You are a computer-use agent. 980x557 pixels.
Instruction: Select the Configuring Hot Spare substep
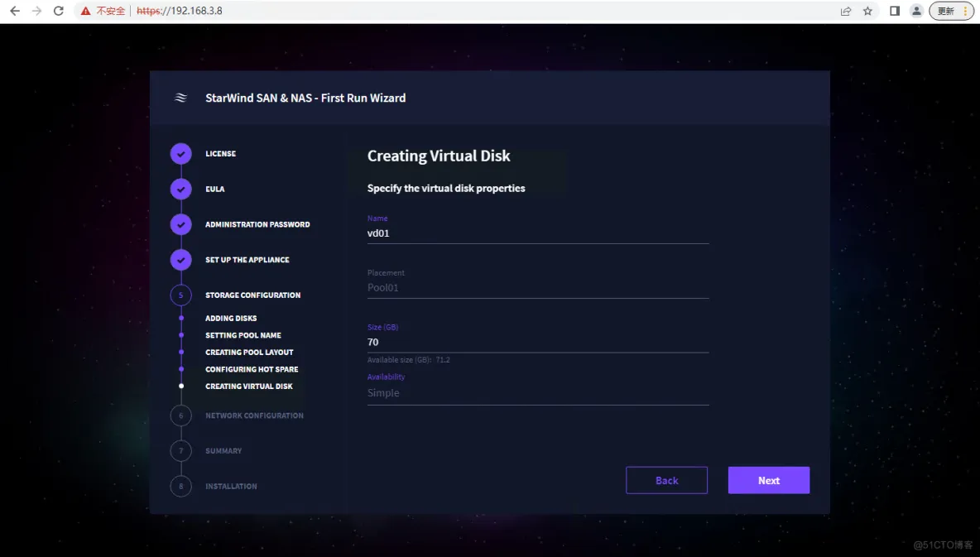click(252, 369)
